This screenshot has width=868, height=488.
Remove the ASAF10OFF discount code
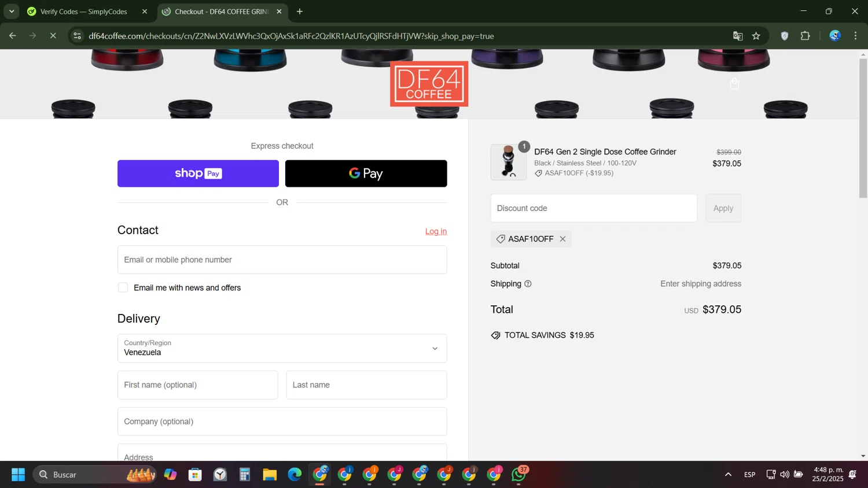click(x=562, y=239)
